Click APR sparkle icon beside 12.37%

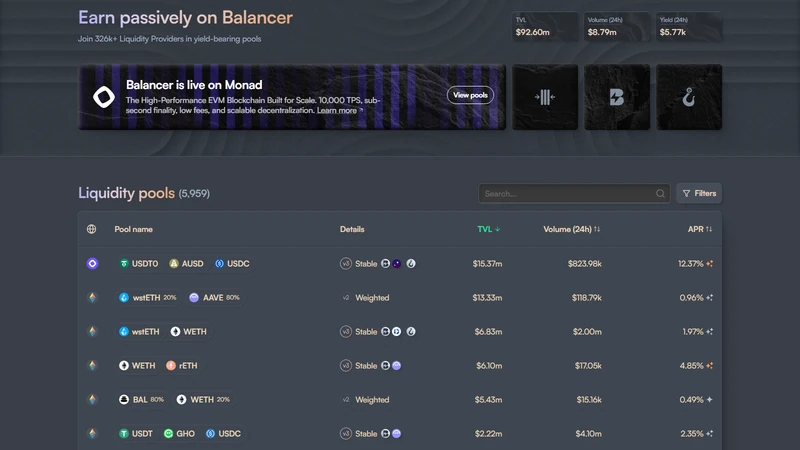709,263
